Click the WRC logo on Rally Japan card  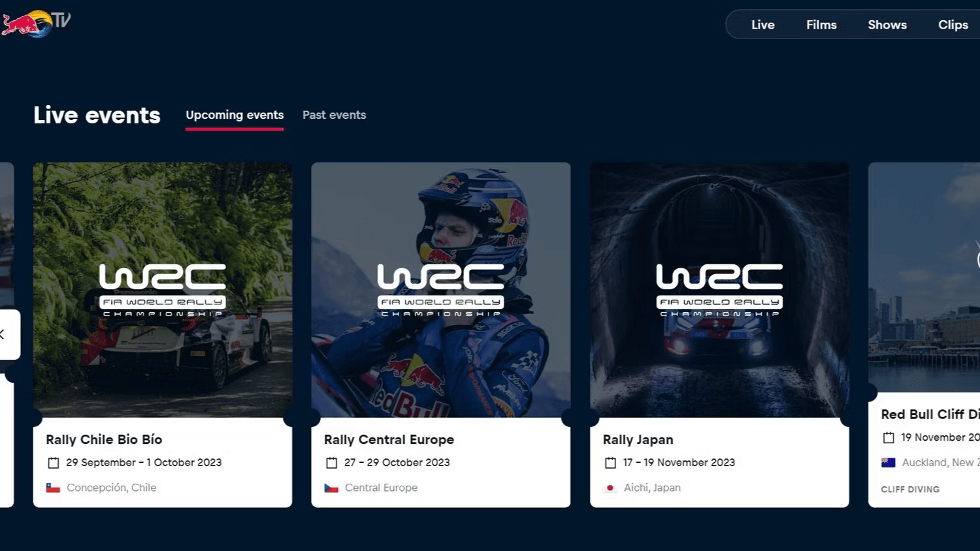pos(719,290)
